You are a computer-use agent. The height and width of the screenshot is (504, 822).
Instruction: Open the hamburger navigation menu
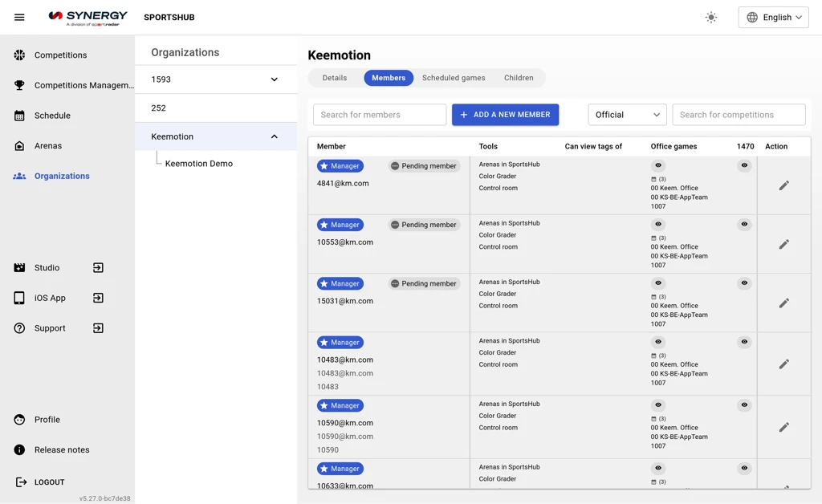19,17
